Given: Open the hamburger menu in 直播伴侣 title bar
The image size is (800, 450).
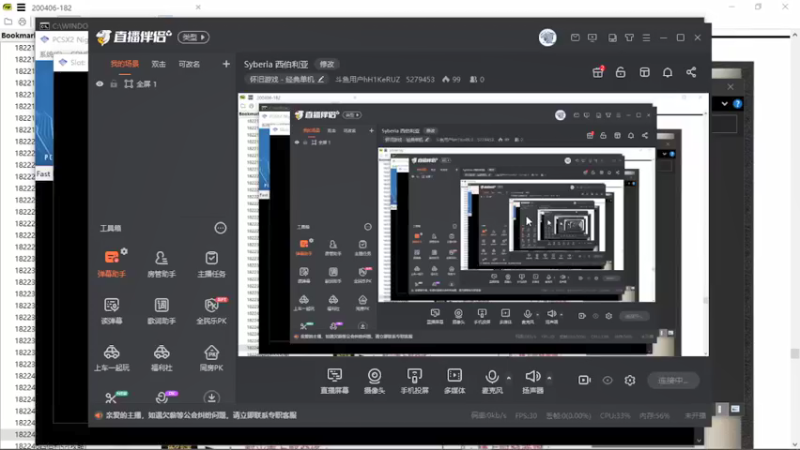Looking at the screenshot, I should click(x=646, y=38).
